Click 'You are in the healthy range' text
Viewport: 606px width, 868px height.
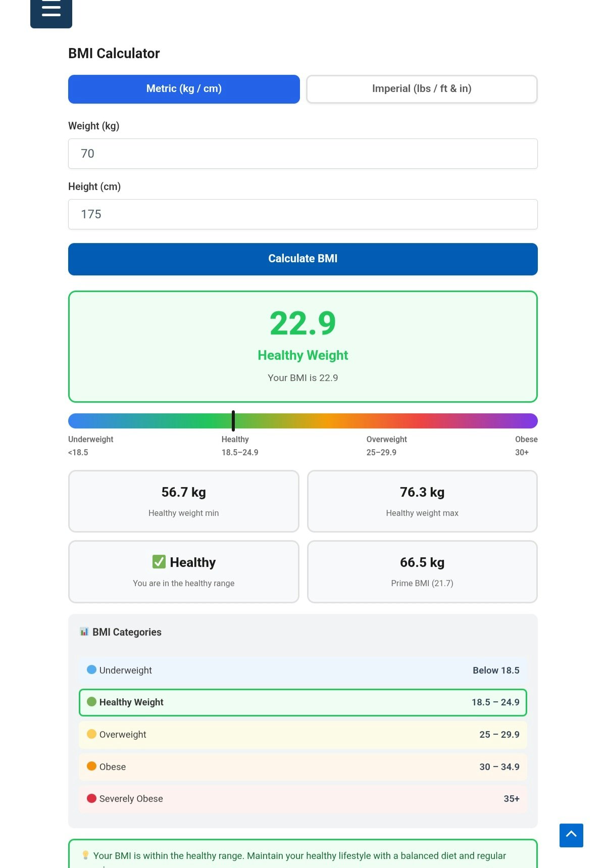pyautogui.click(x=184, y=583)
